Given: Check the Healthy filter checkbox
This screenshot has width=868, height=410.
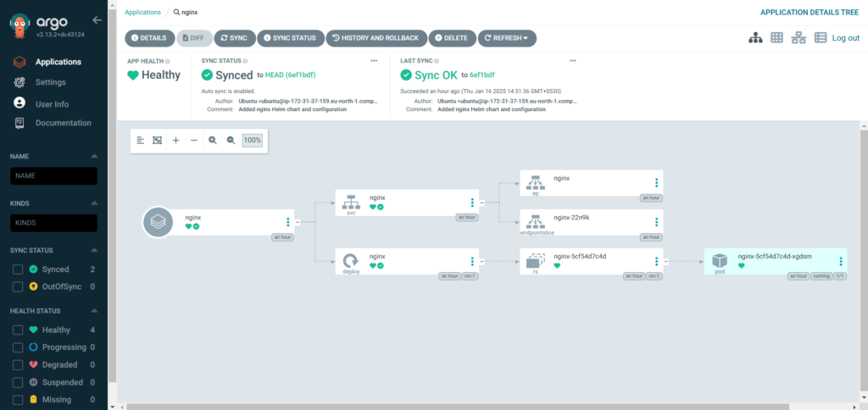Looking at the screenshot, I should coord(18,330).
